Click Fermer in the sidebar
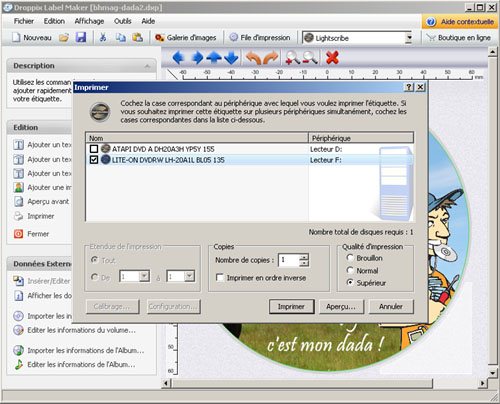Viewport: 500px width, 404px height. pyautogui.click(x=31, y=234)
